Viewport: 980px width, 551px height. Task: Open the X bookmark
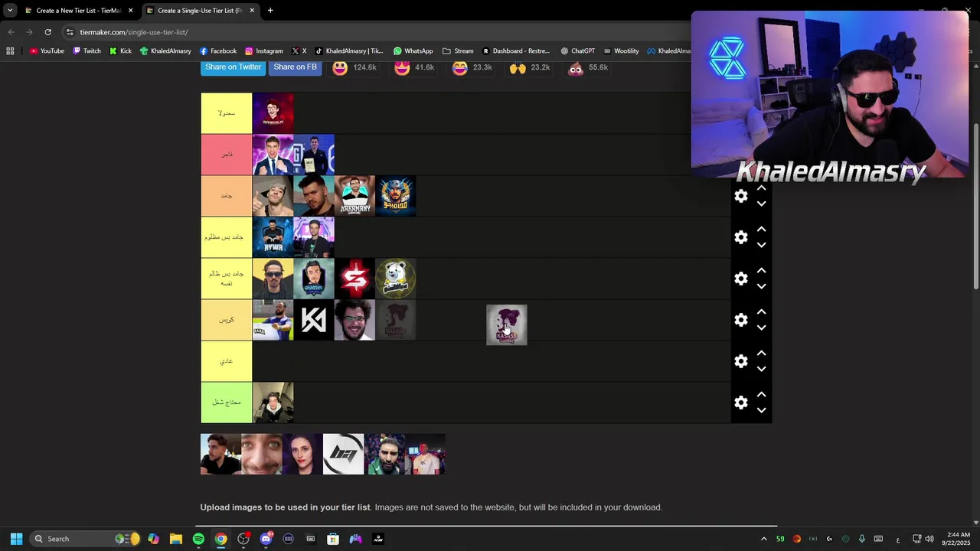pyautogui.click(x=299, y=51)
